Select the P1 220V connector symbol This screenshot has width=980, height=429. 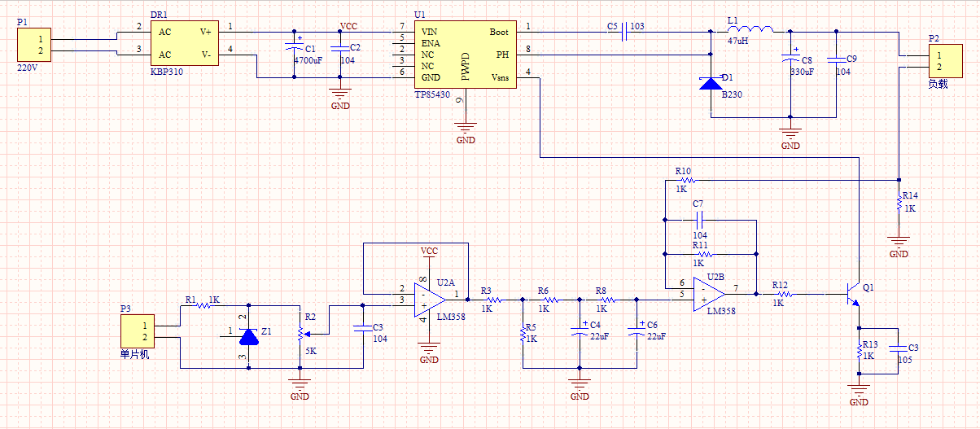click(x=33, y=46)
